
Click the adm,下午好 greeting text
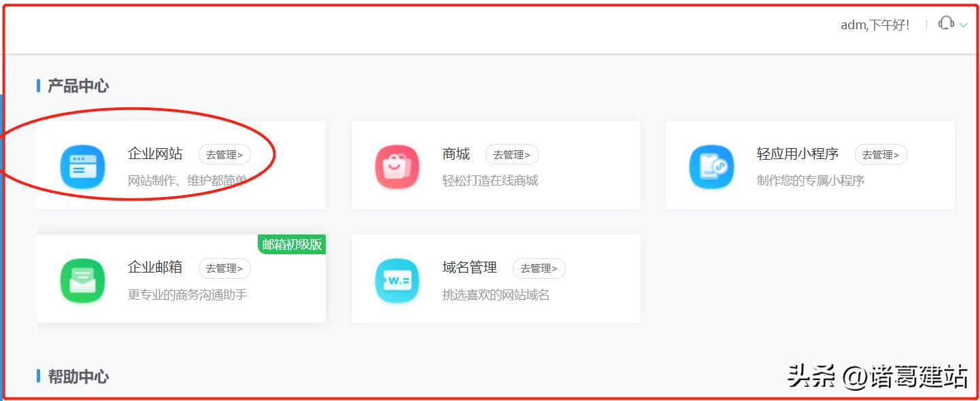(875, 25)
